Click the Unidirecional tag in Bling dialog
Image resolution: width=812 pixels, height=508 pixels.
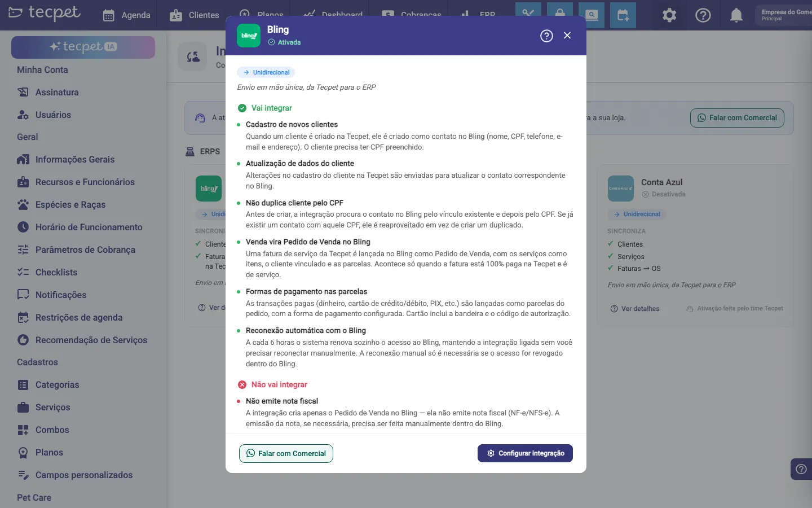point(266,72)
